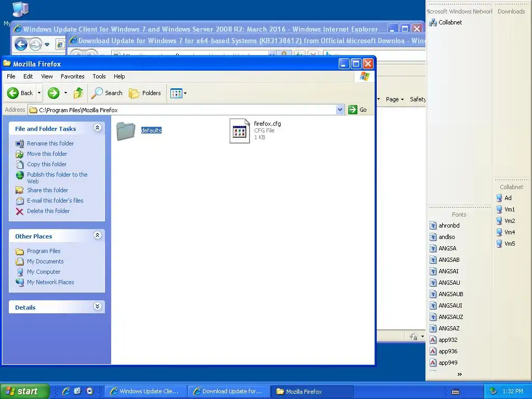Open the Vm2 computer in Collabnet toolbar
Screen dimensions: 532x399
506,221
